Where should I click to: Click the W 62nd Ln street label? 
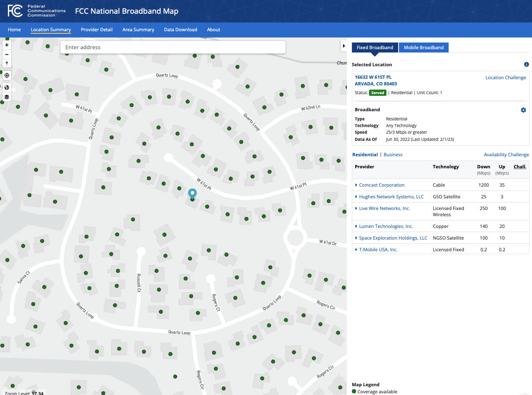click(x=311, y=108)
